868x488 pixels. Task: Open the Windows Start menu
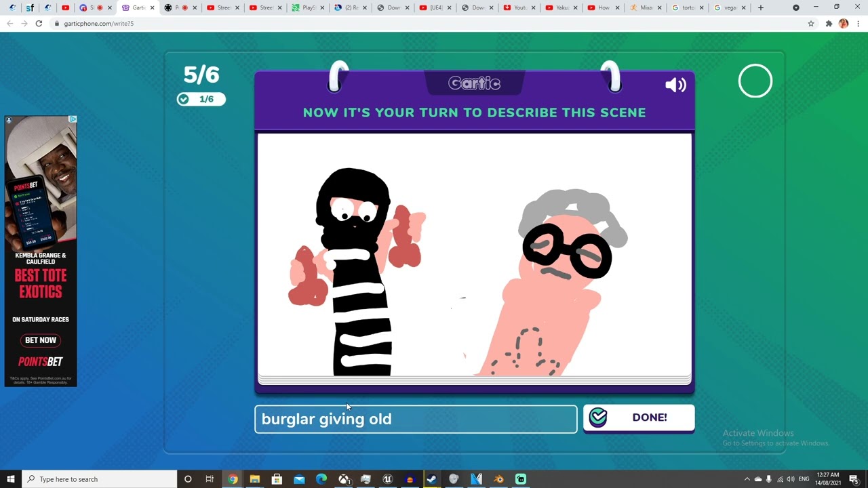tap(10, 479)
